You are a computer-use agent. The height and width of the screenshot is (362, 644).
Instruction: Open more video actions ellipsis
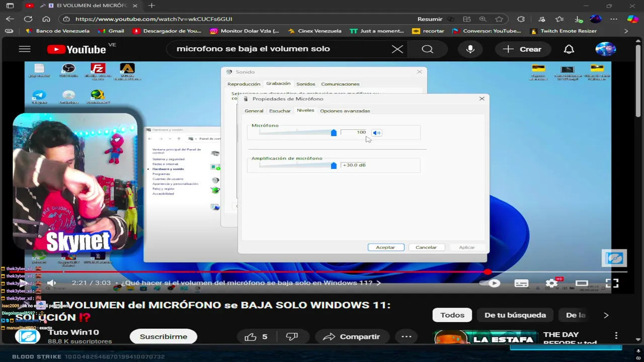click(406, 336)
